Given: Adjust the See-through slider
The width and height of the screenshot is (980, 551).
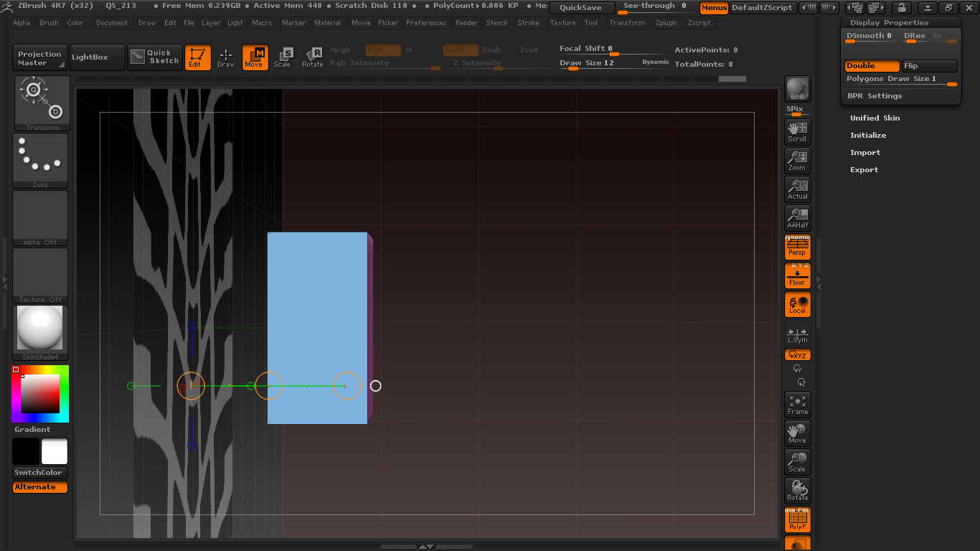Looking at the screenshot, I should (x=655, y=8).
